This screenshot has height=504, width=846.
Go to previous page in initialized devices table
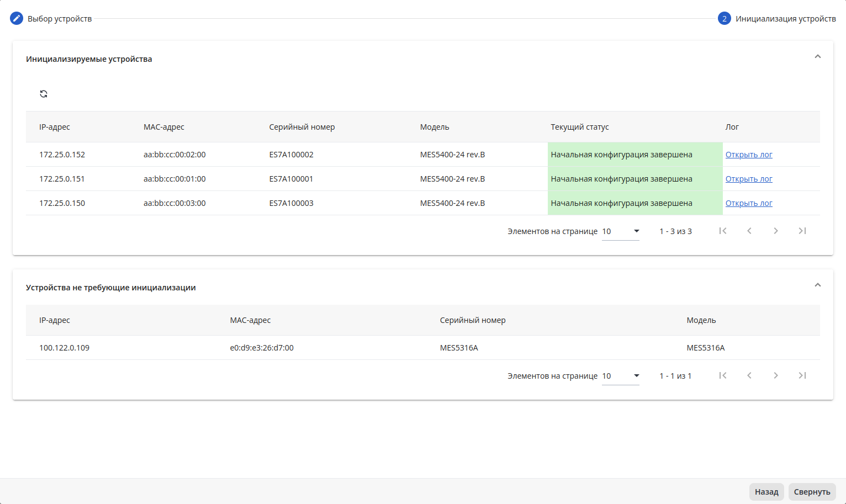pos(749,231)
